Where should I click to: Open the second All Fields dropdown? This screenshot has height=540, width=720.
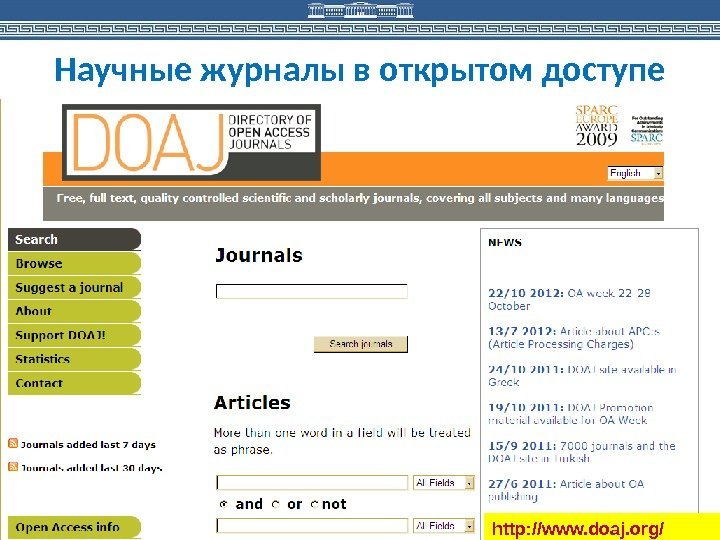(444, 525)
